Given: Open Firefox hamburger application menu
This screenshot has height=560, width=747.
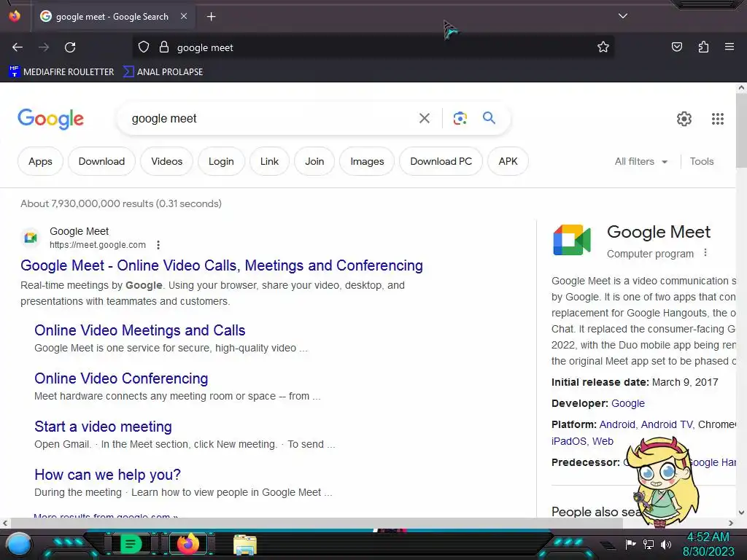Looking at the screenshot, I should (729, 47).
